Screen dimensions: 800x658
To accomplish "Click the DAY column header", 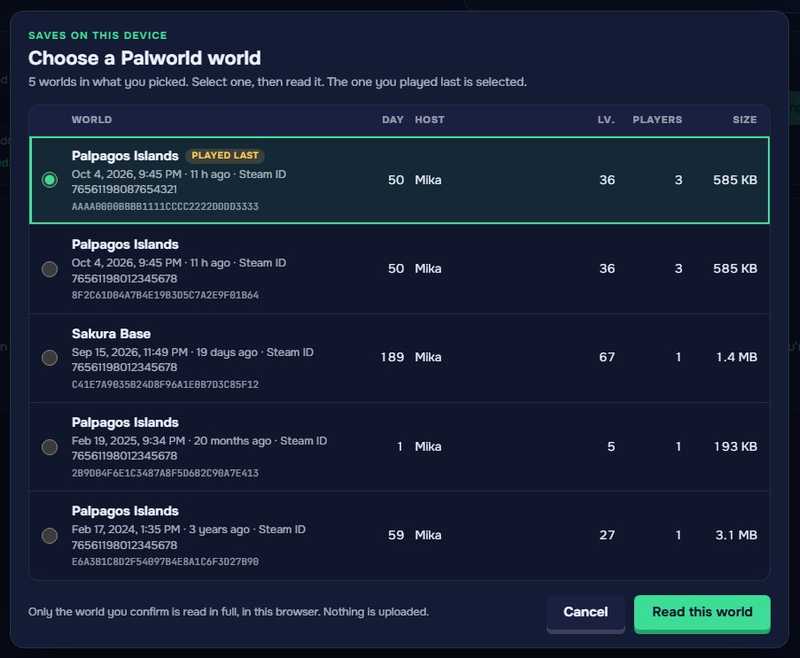I will coord(392,119).
